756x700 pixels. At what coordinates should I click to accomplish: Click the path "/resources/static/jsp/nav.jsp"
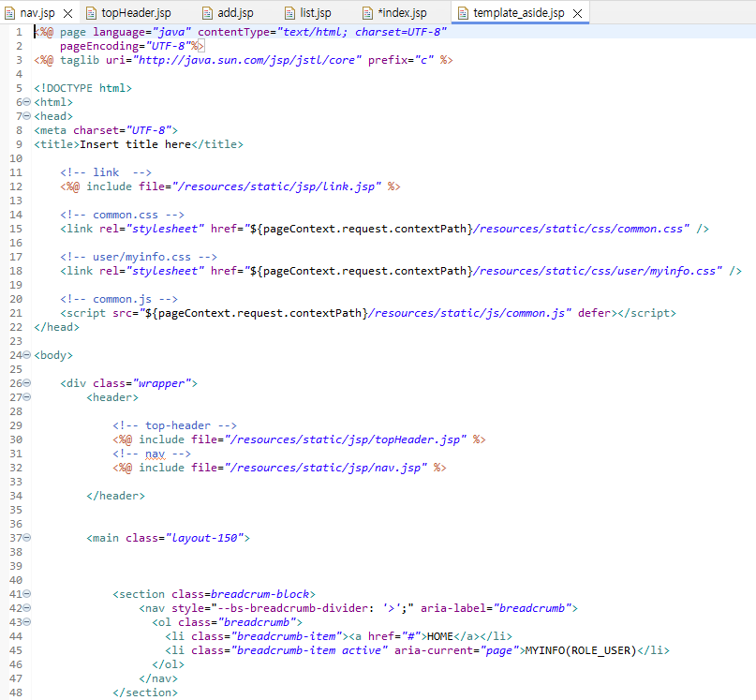coord(325,468)
